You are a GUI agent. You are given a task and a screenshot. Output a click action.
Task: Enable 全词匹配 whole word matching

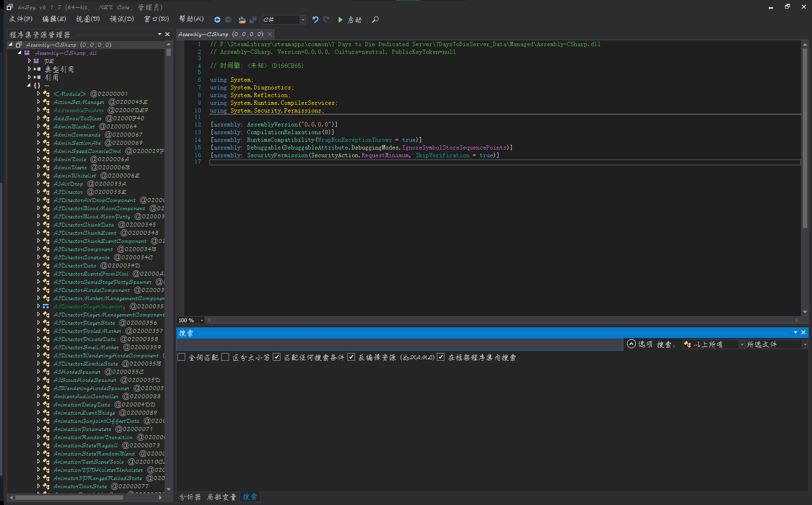pos(181,357)
